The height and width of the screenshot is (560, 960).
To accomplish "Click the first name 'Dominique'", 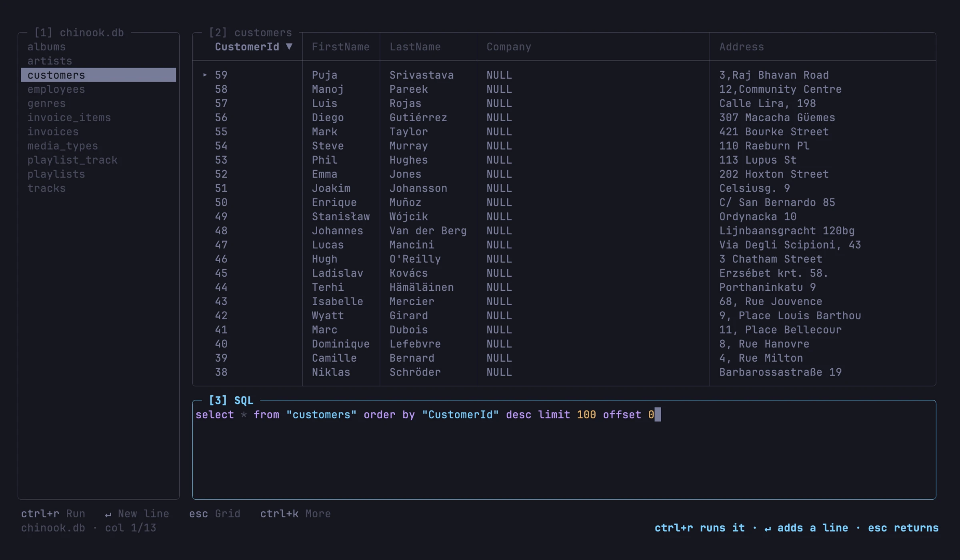I will (x=340, y=344).
